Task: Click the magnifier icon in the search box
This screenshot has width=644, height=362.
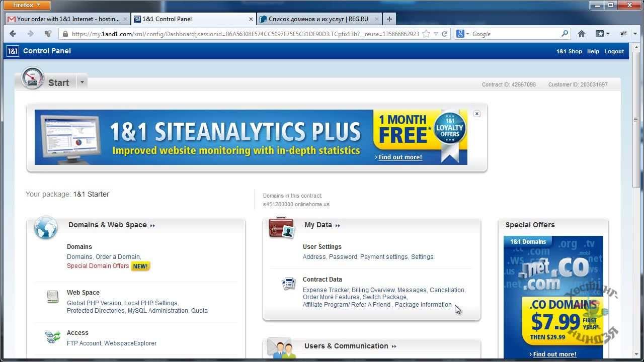Action: click(x=565, y=34)
